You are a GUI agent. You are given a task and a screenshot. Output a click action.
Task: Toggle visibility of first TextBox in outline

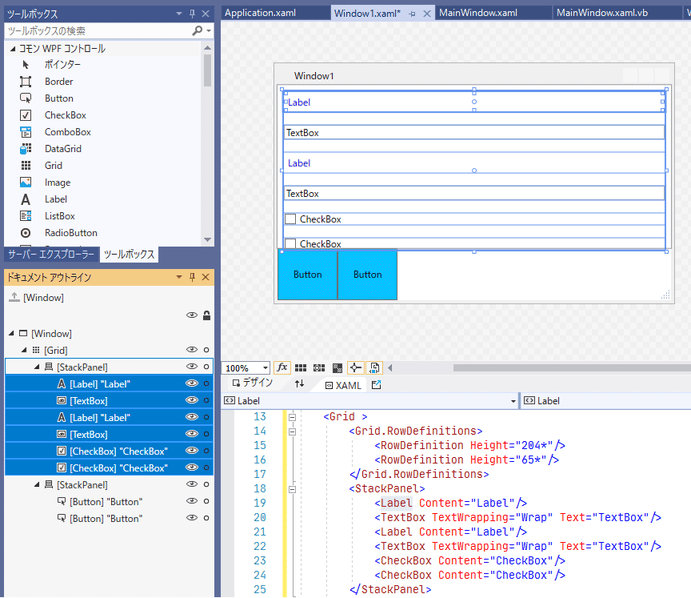pos(191,400)
